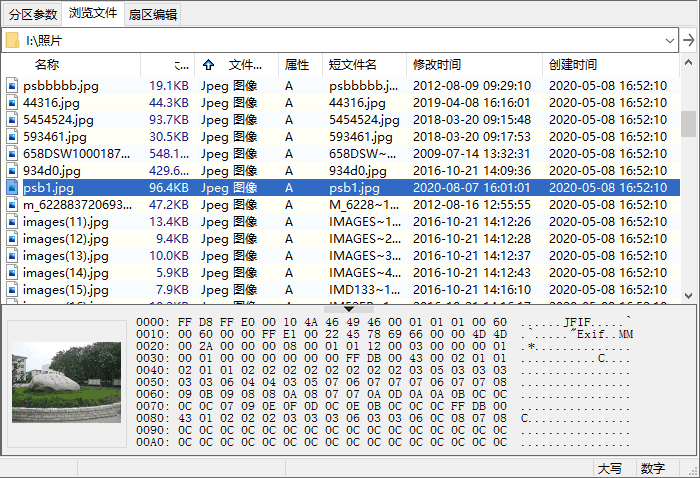Switch to the 分区参数 tab
The image size is (700, 478).
(x=33, y=14)
